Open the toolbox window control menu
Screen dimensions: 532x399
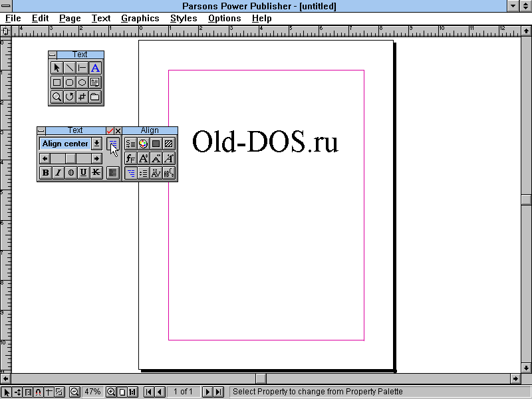(53, 55)
